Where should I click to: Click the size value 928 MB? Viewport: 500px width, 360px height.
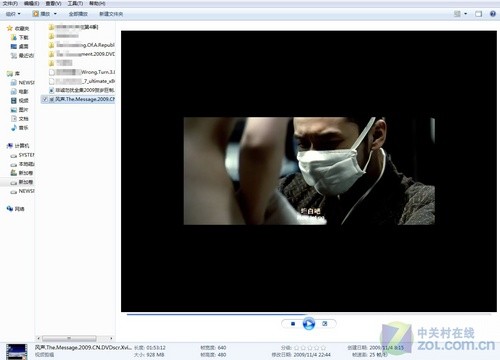(x=155, y=355)
